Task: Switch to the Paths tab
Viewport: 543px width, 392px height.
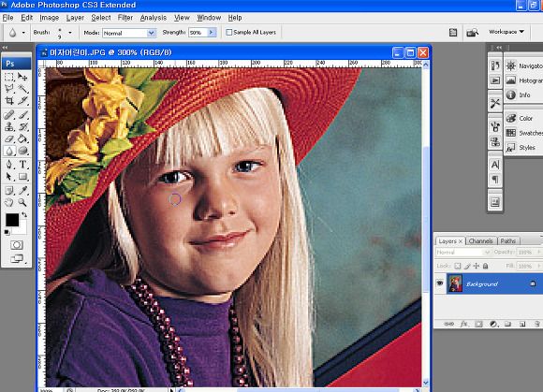Action: point(508,241)
